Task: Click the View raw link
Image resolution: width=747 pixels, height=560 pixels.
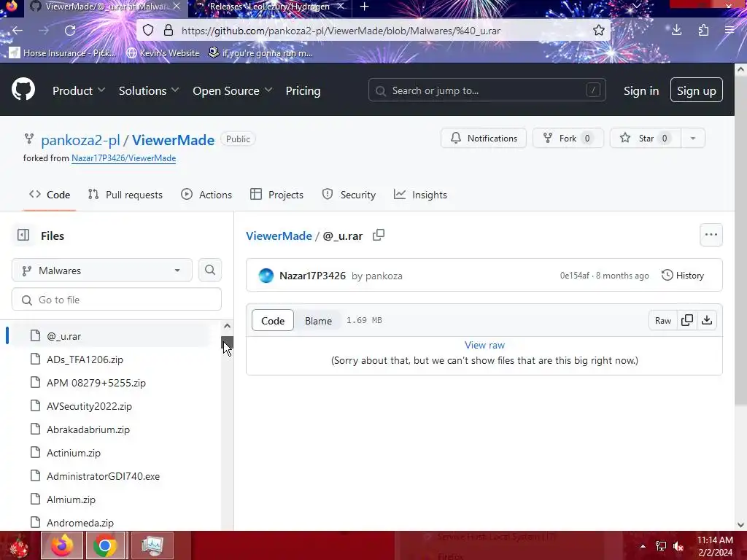Action: tap(484, 345)
